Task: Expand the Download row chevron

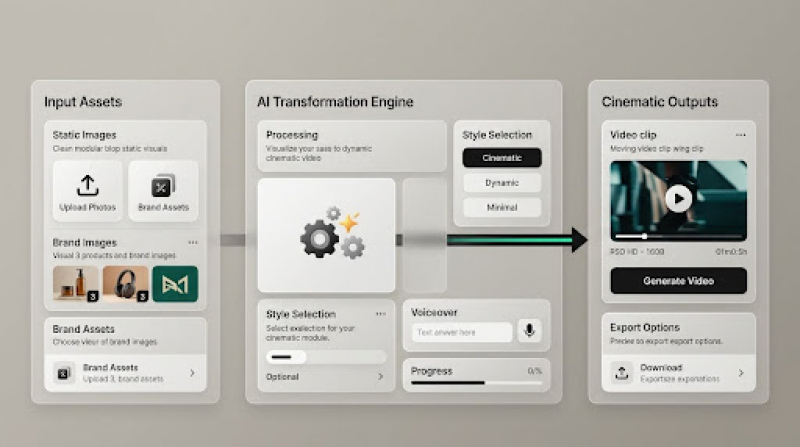Action: 741,373
